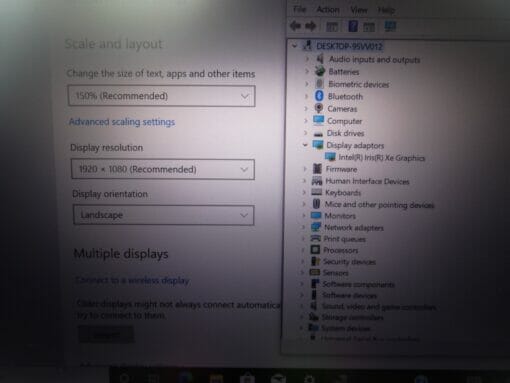The width and height of the screenshot is (510, 383).
Task: Open the blue question mark Help toolbar icon
Action: 353,26
